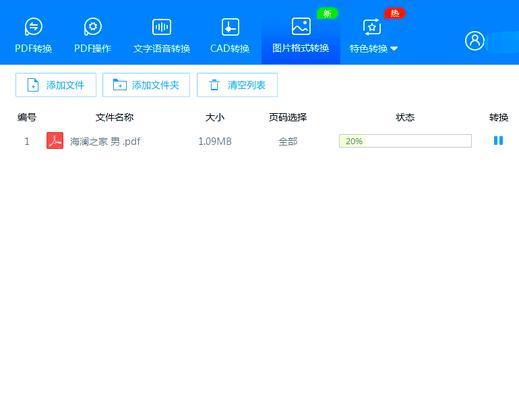Click the red PDF file icon
This screenshot has height=400, width=519.
coord(55,140)
